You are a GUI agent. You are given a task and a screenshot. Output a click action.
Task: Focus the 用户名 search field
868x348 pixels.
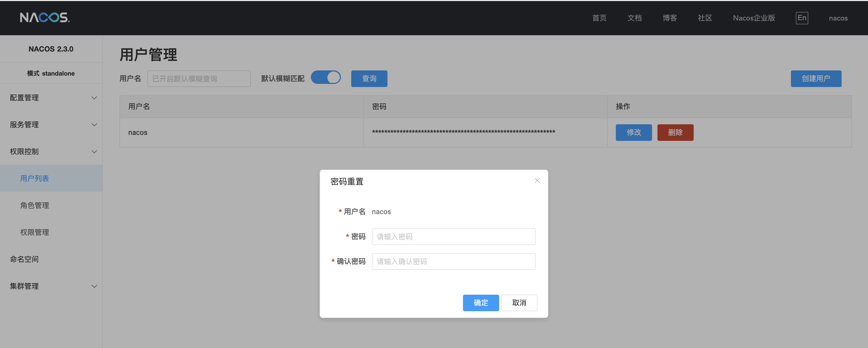(x=199, y=78)
